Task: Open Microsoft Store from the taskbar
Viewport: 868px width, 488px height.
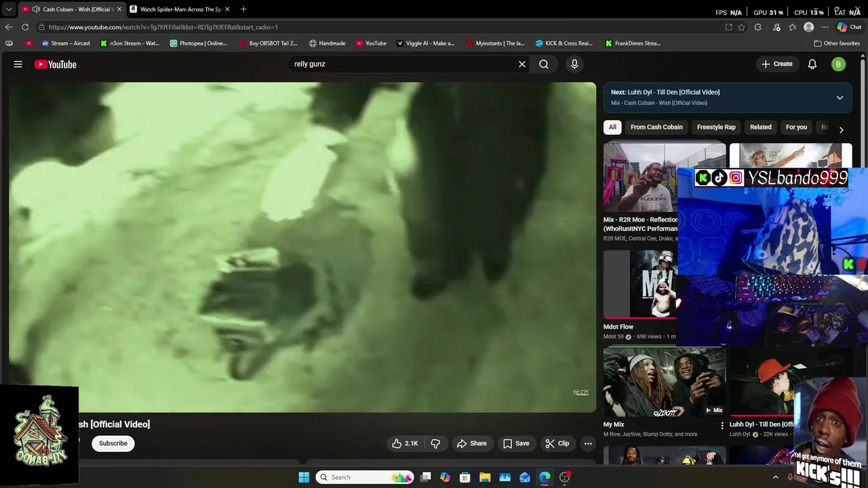Action: 465,477
